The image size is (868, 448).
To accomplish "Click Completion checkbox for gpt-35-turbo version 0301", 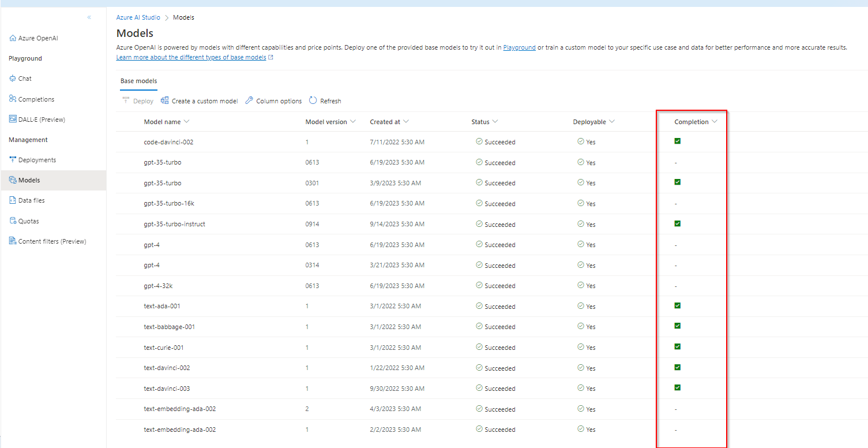I will (x=678, y=182).
